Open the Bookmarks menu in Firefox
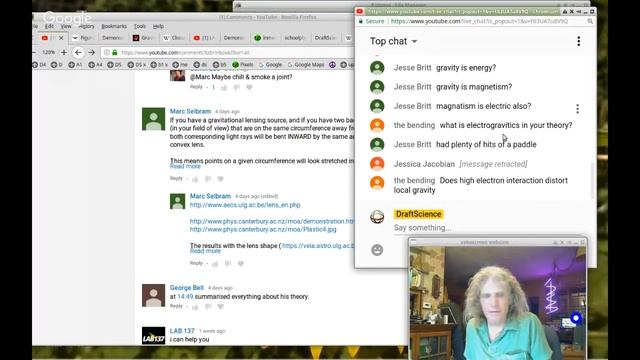This screenshot has height=360, width=640. [x=114, y=26]
